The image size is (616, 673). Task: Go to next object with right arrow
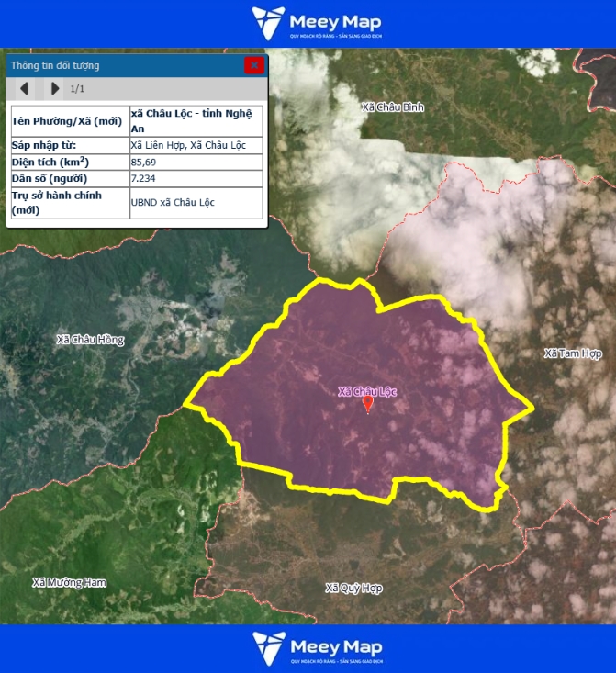(55, 89)
